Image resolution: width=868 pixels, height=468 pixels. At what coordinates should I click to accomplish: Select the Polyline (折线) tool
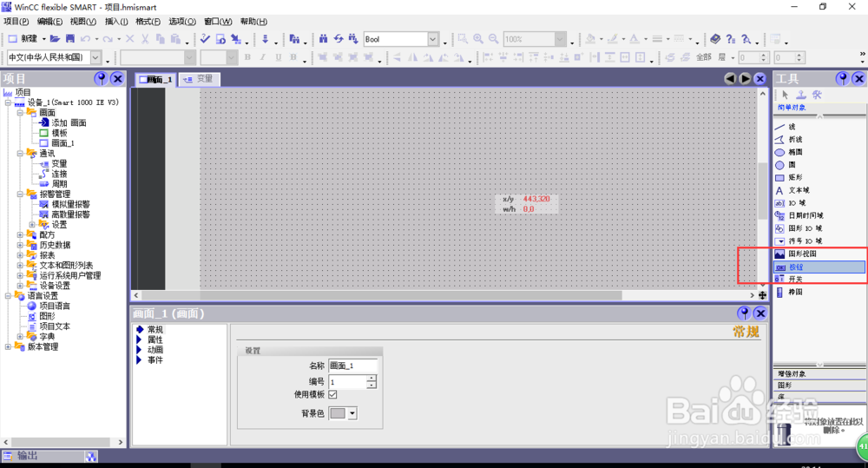pyautogui.click(x=819, y=140)
